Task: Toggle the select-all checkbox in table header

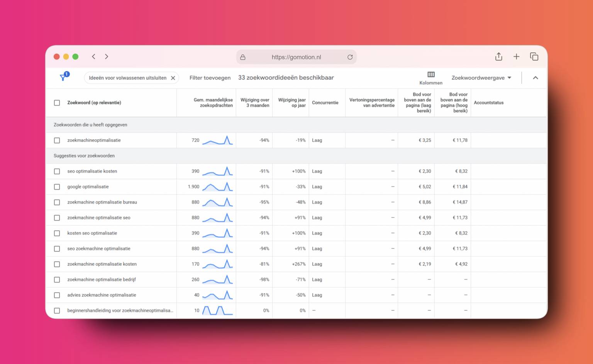Action: tap(57, 103)
